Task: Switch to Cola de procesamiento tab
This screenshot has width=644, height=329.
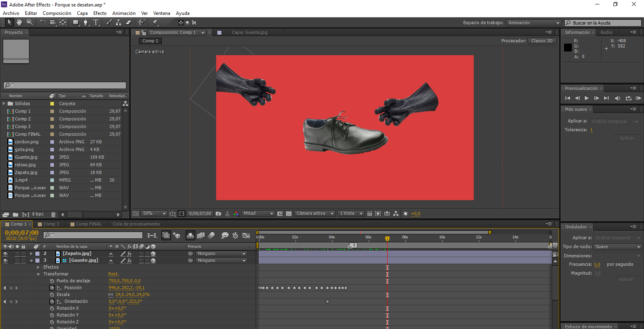Action: tap(136, 224)
